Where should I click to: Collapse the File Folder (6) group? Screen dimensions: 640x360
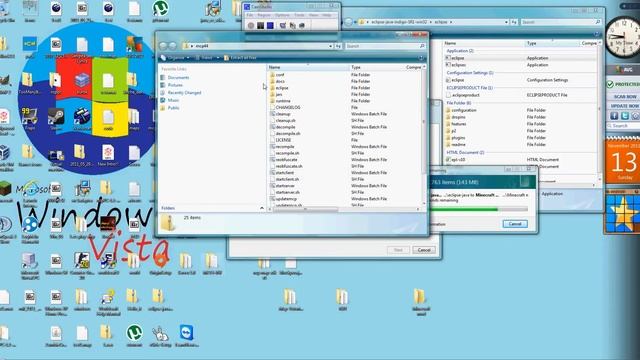pos(458,103)
